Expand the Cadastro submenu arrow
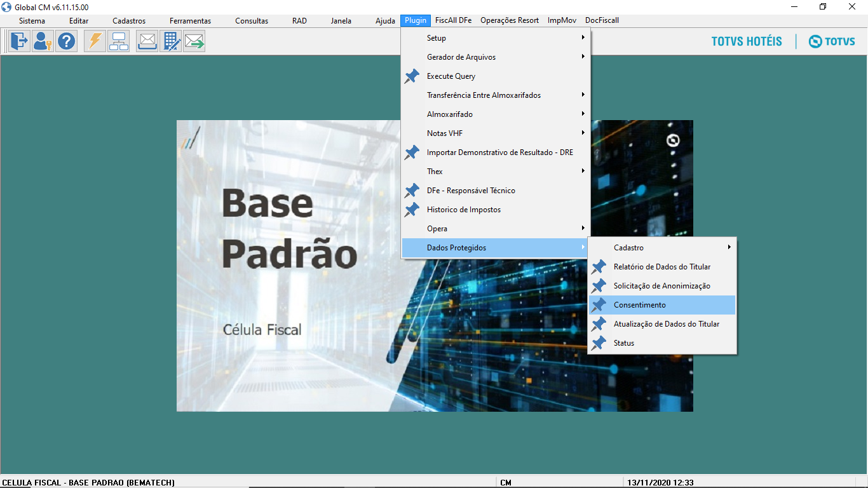The image size is (868, 488). coord(729,247)
